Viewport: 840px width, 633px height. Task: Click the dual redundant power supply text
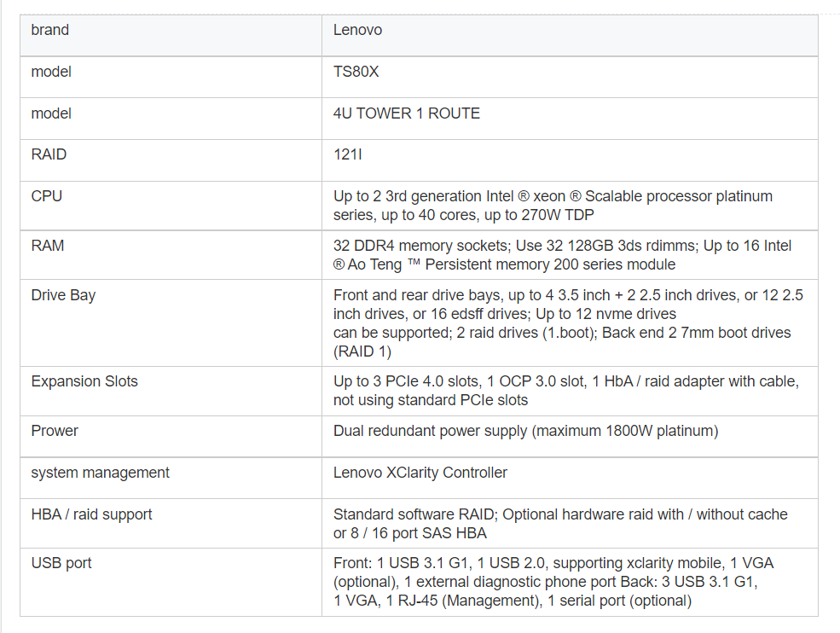[525, 431]
